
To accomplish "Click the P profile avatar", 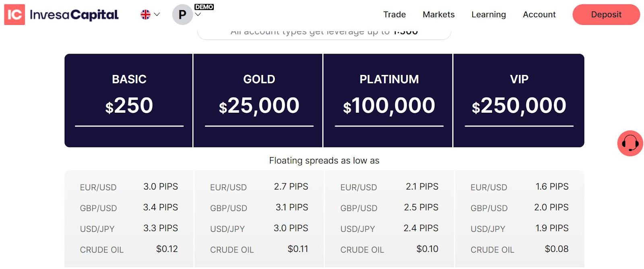I will (x=182, y=15).
